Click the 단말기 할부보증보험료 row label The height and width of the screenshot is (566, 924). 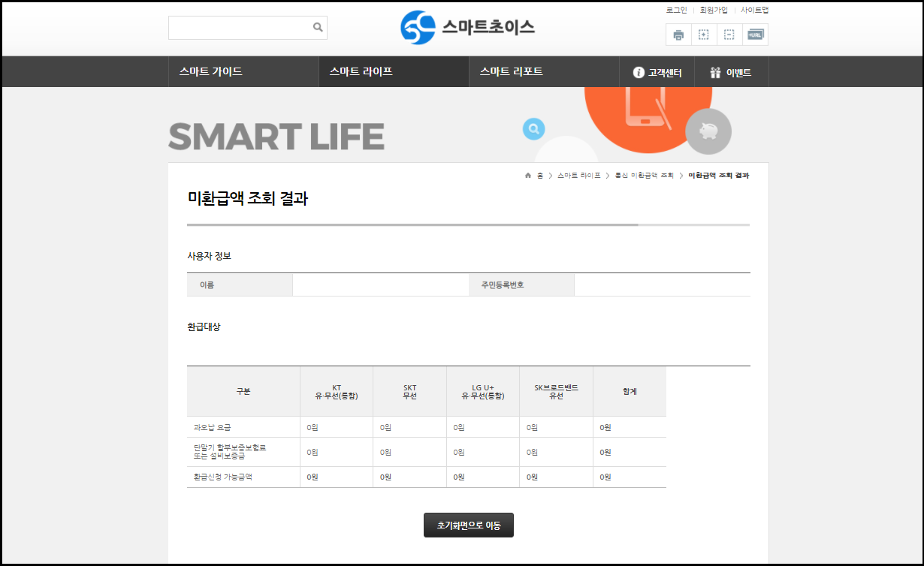[x=230, y=452]
